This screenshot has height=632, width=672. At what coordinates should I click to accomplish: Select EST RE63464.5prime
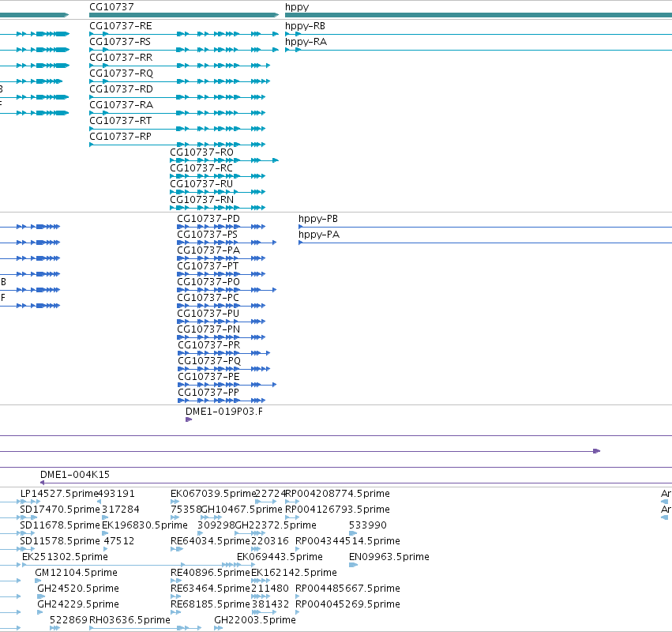pyautogui.click(x=210, y=589)
